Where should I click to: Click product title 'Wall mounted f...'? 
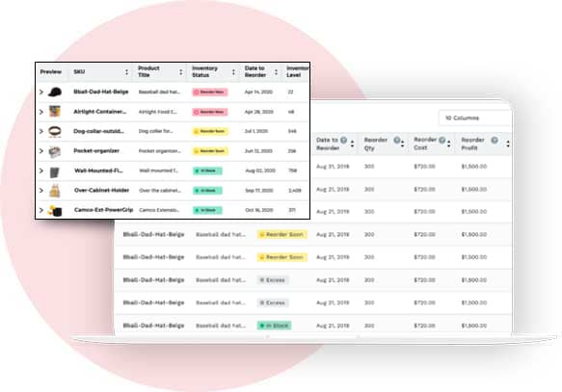158,170
